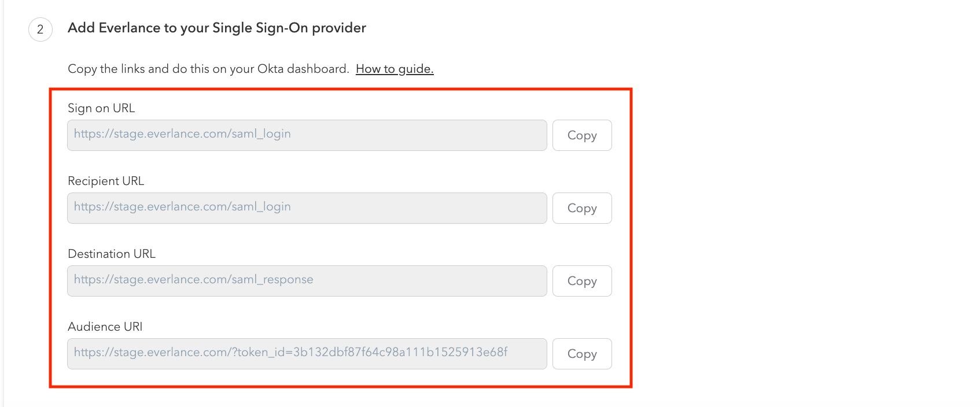
Task: Copy the Recipient URL value
Action: pos(582,208)
